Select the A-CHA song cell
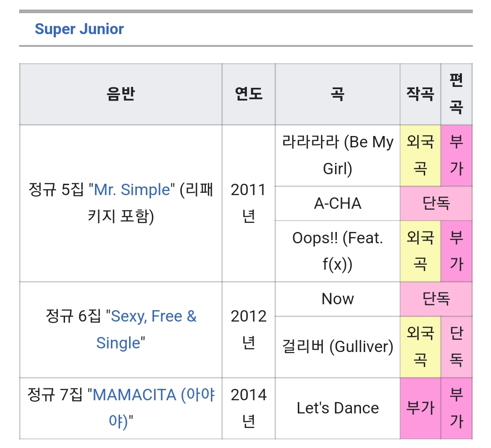This screenshot has width=491, height=448. pos(337,203)
